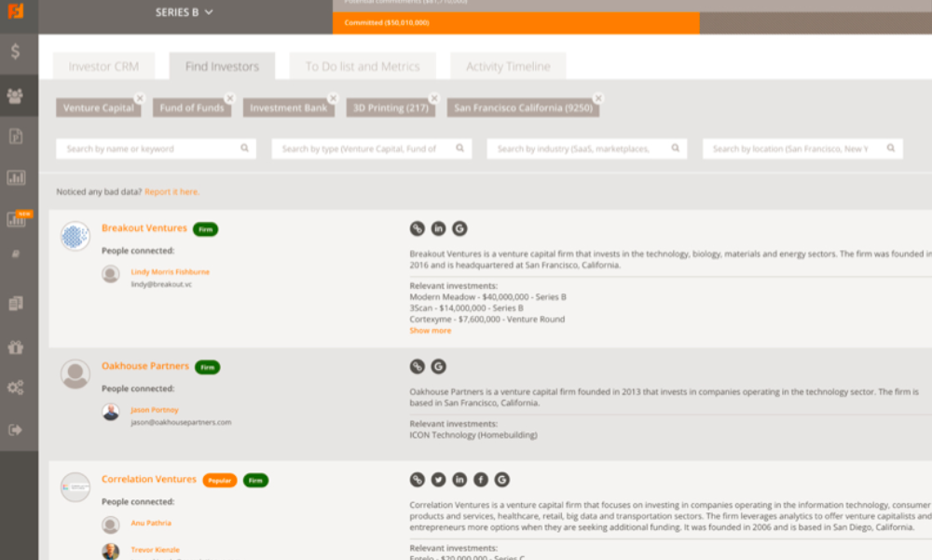932x560 pixels.
Task: Click the orange app logo in the sidebar
Action: click(16, 9)
